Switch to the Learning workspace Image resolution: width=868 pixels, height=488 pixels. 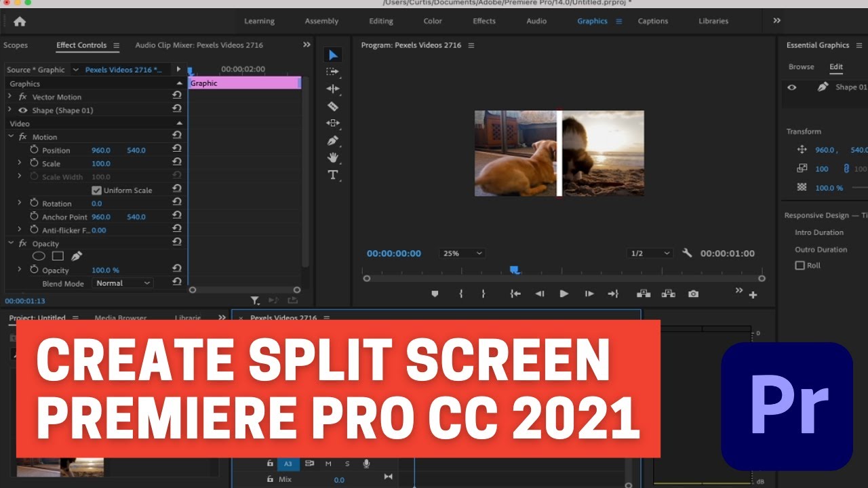click(260, 21)
